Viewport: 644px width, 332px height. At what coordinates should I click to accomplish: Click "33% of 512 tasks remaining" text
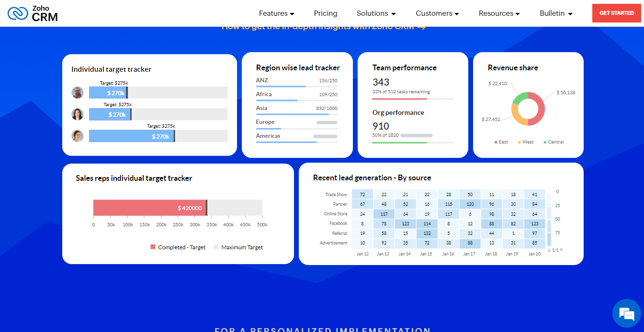tap(401, 92)
